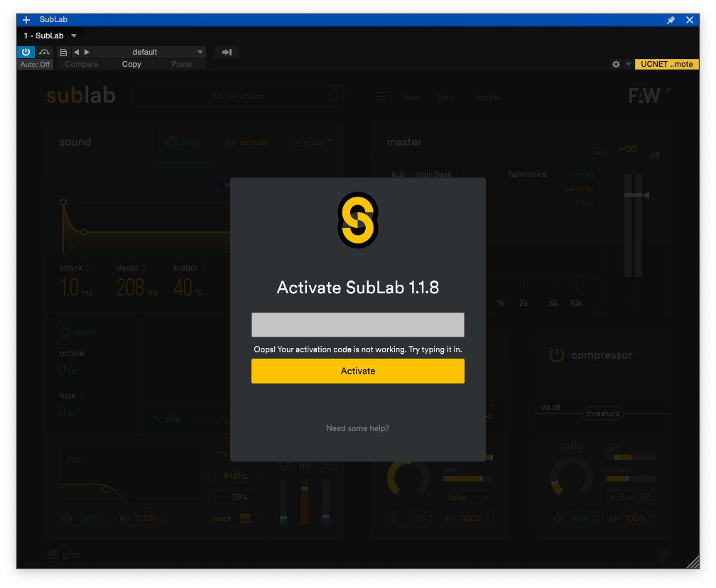Click the filter 100% sampler amount icon

[x=124, y=518]
